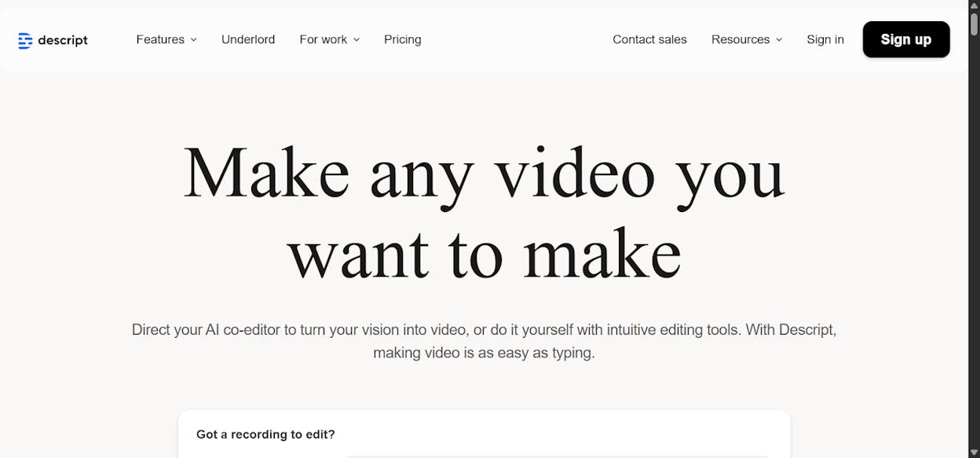The height and width of the screenshot is (458, 980).
Task: Click the Contact sales link
Action: 649,39
